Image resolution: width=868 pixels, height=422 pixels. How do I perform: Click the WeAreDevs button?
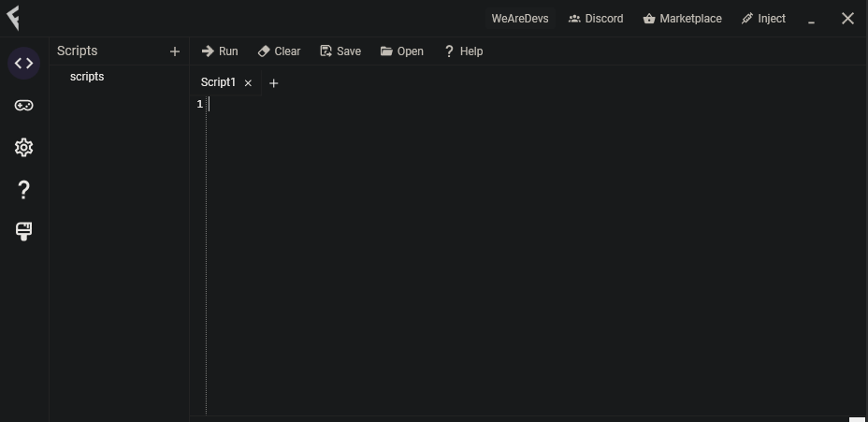click(520, 19)
